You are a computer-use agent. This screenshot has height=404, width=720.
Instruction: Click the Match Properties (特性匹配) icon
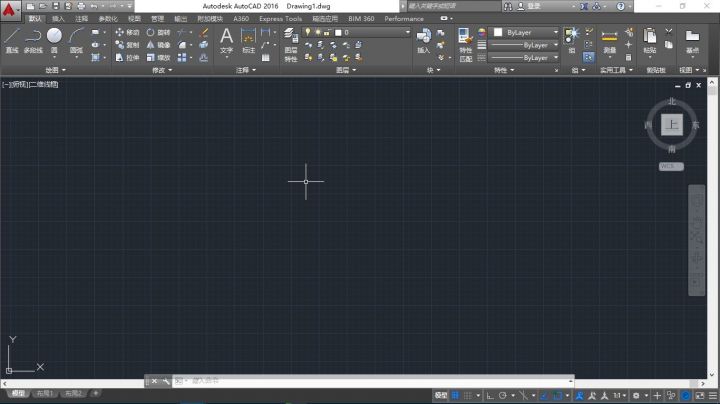(x=465, y=40)
